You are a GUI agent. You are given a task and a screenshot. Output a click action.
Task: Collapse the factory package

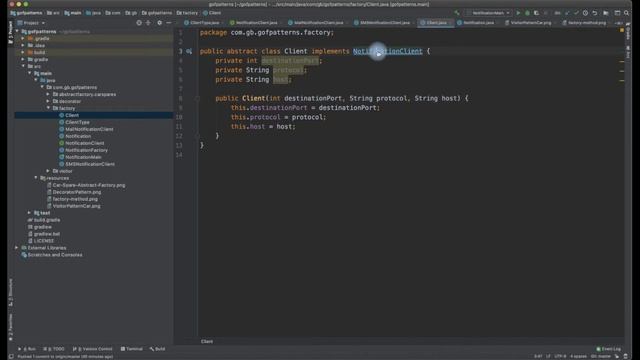pos(49,108)
